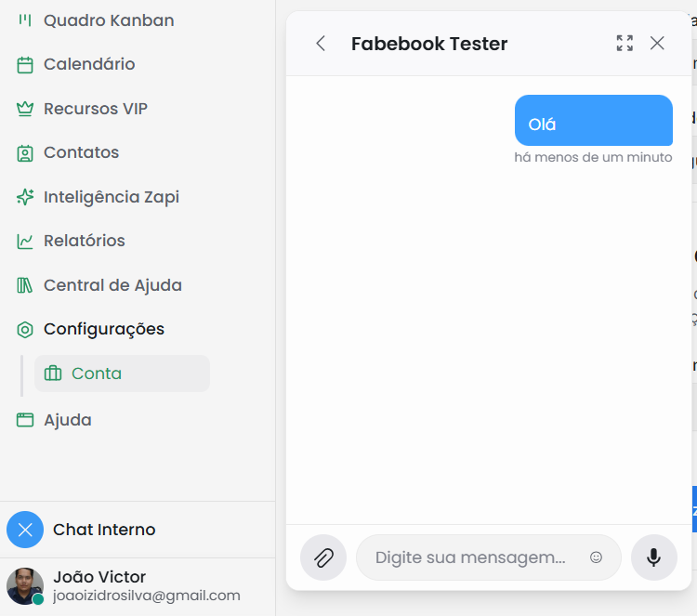Click the Inteligência Zapi sparkle icon
Image resolution: width=697 pixels, height=616 pixels.
[x=25, y=197]
